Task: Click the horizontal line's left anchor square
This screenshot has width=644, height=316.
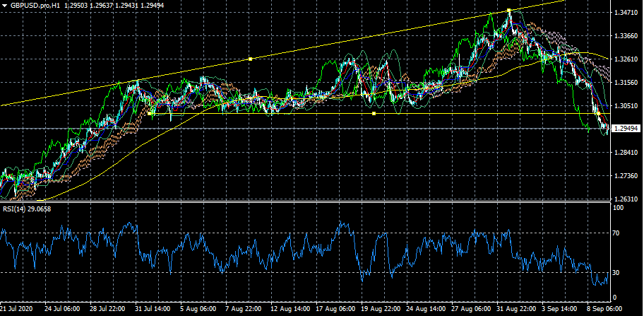Action: pos(152,113)
